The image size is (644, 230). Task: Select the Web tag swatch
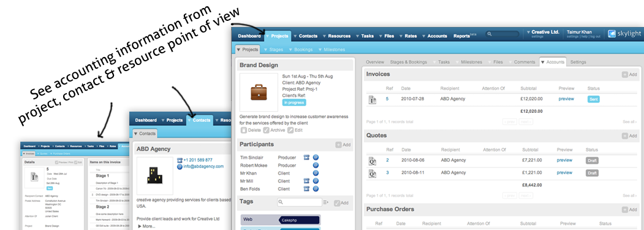(259, 220)
